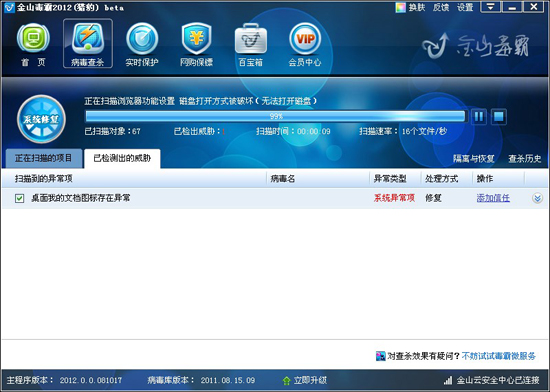Click the 扫描速率 16个文件/秒 text
Viewport: 550px width, 392px height.
pos(403,131)
